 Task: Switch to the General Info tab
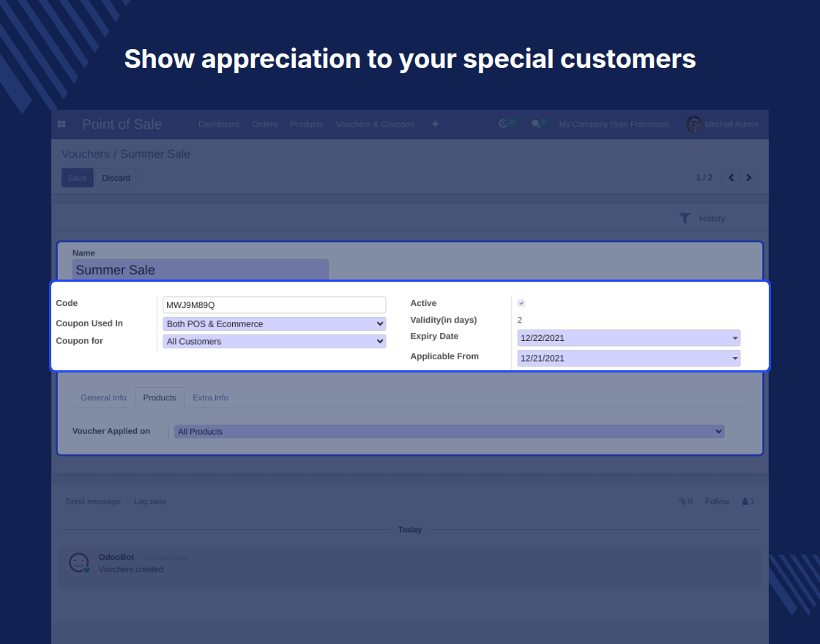point(103,398)
